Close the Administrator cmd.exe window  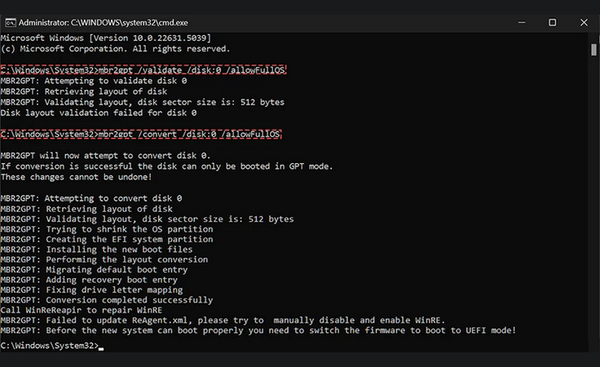pos(584,23)
